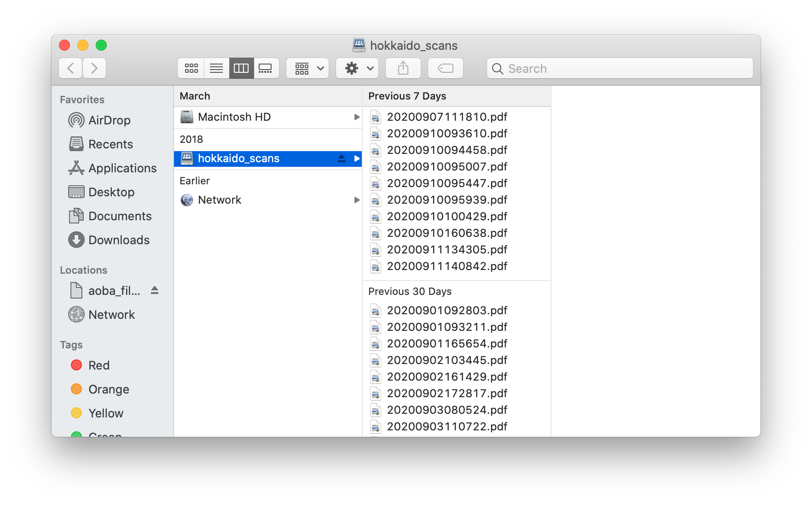
Task: Eject hokkaido_scans in the column list
Action: (x=341, y=159)
